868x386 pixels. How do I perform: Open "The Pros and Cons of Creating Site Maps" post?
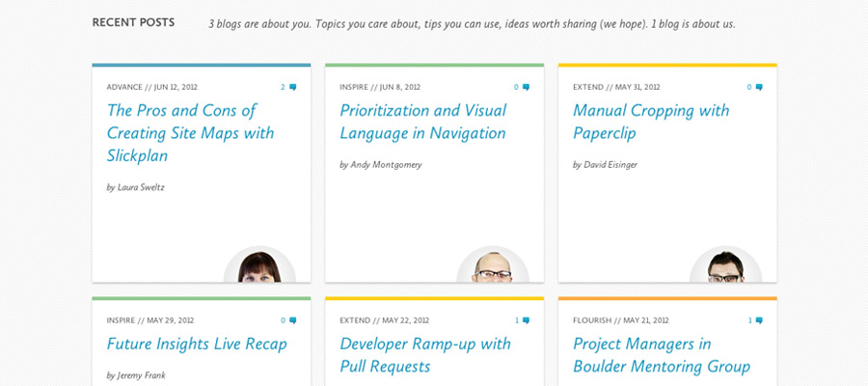(190, 133)
